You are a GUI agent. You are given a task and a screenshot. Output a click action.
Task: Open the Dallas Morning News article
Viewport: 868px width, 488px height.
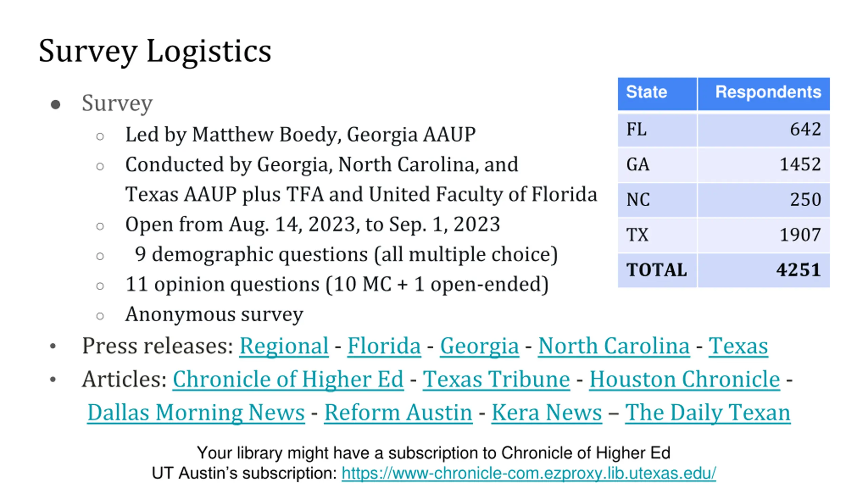click(196, 412)
